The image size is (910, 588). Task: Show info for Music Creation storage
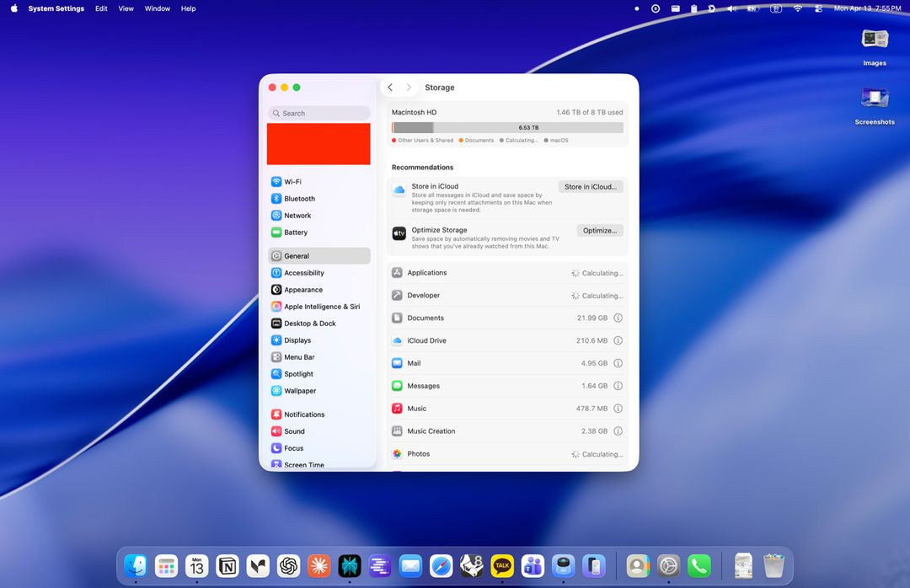[618, 431]
